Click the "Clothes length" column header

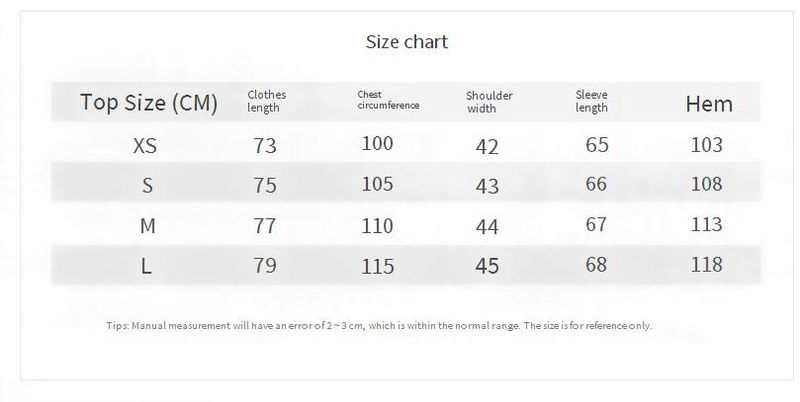tap(266, 101)
